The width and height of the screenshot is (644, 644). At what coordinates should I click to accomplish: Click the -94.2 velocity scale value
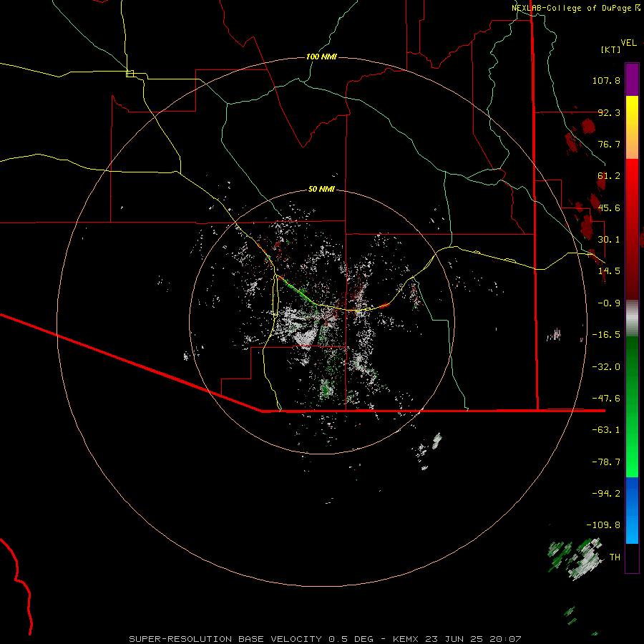coord(606,494)
